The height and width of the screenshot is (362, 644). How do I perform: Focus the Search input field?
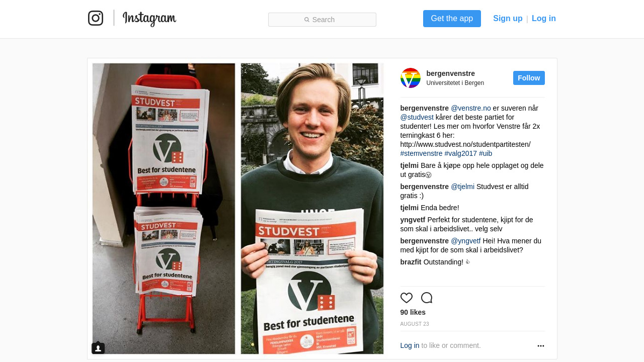click(x=322, y=20)
